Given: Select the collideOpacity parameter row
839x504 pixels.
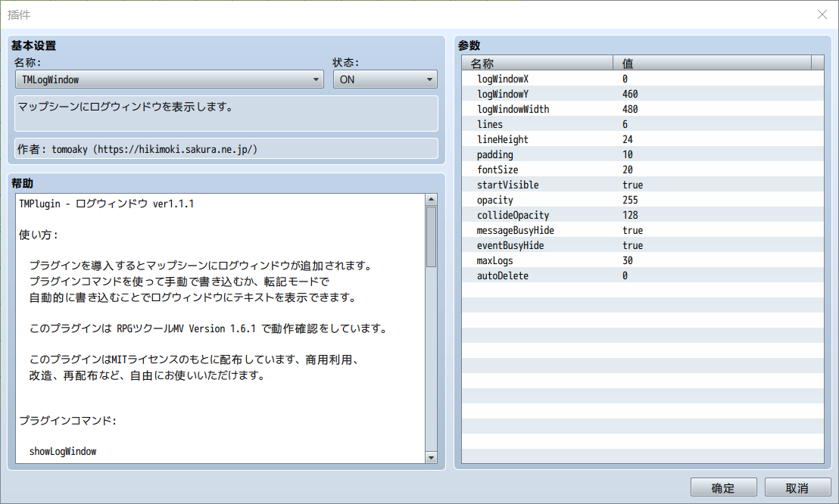Looking at the screenshot, I should click(643, 215).
